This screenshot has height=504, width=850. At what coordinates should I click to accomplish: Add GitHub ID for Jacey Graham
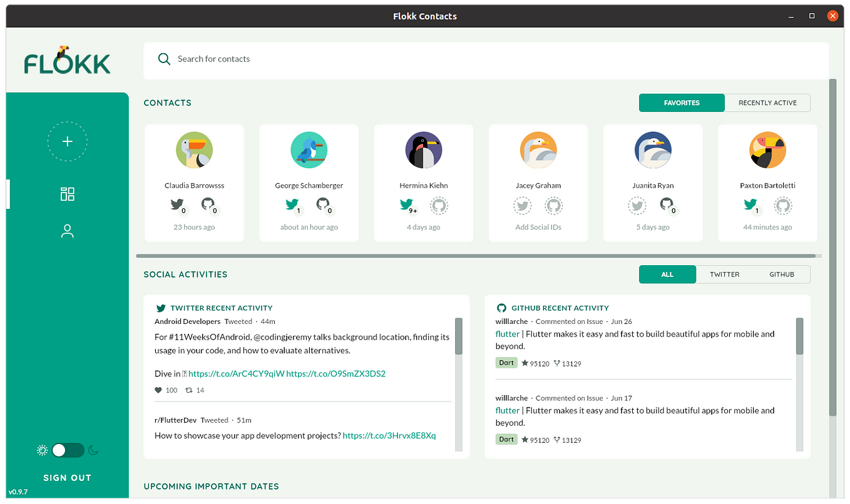[x=553, y=205]
